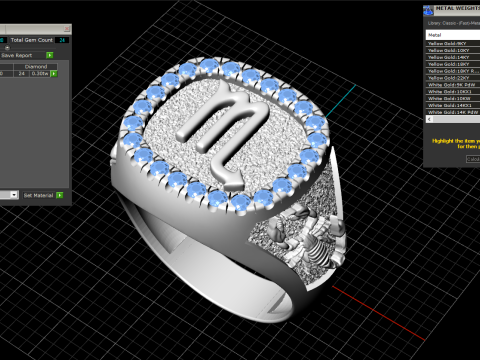Screen dimensions: 480x360
Task: Click the partially visible Calculate button
Action: pyautogui.click(x=473, y=159)
